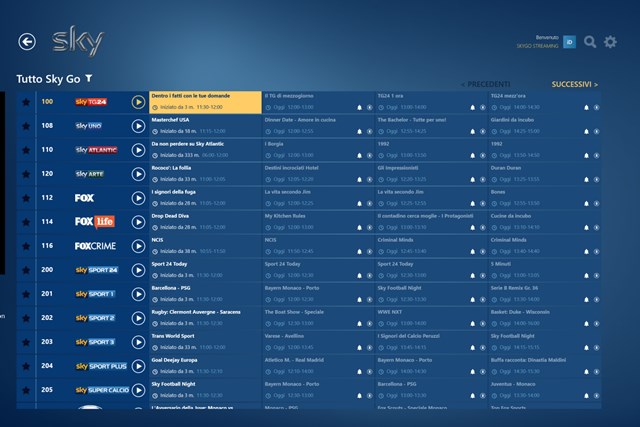Click record icon for Juventus - Monaco
Viewport: 640px width, 427px height.
(596, 396)
